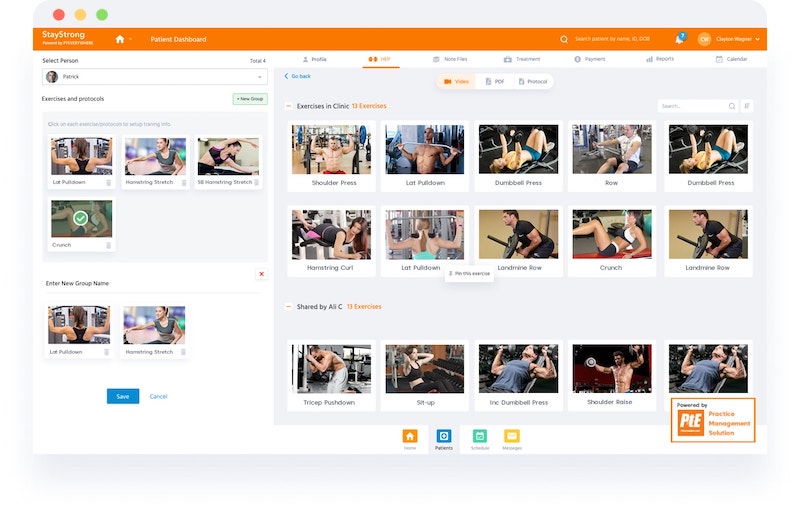Switch the exercise view to Video
This screenshot has height=514, width=800.
point(456,82)
